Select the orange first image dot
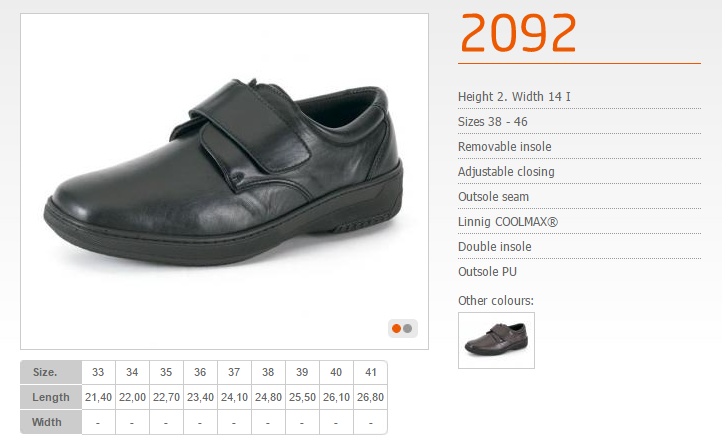722x443 pixels. 396,329
